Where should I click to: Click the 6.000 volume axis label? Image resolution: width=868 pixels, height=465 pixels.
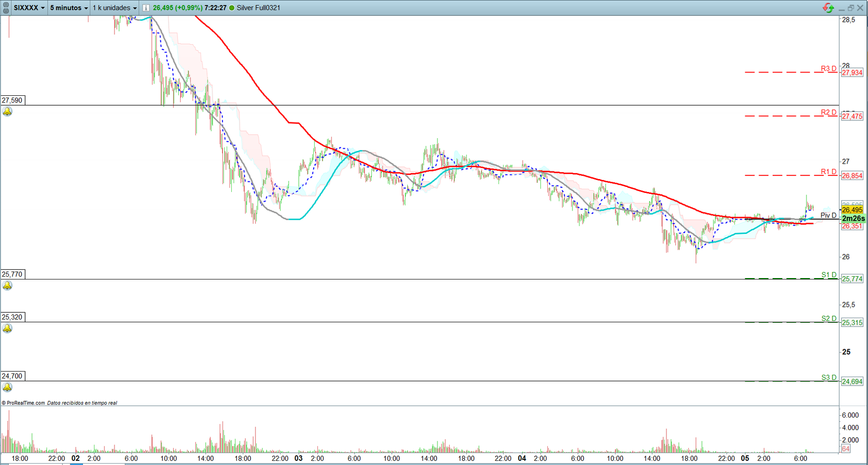tap(850, 415)
